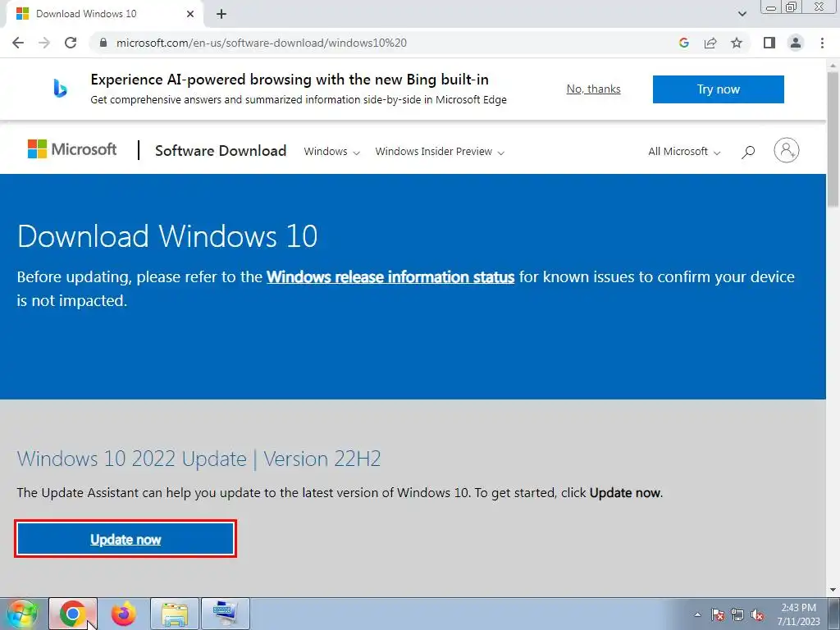Click the Try now button
Viewport: 840px width, 630px height.
[719, 89]
